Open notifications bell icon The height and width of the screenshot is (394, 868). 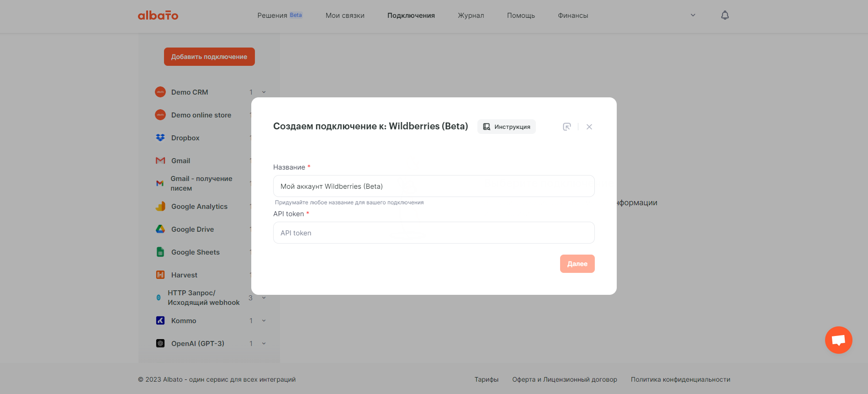(x=725, y=16)
